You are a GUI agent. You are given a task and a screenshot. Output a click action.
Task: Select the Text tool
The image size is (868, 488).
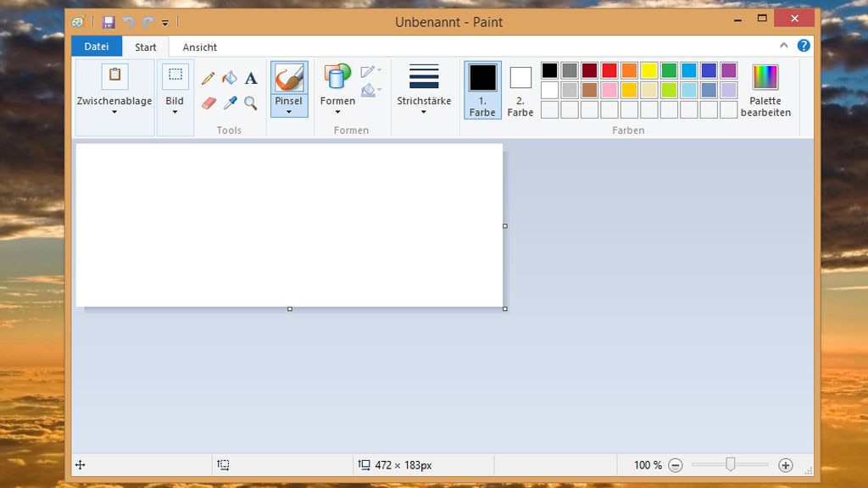click(251, 78)
